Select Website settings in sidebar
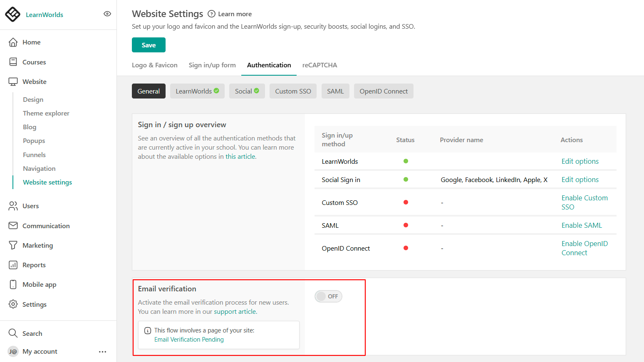 [47, 182]
